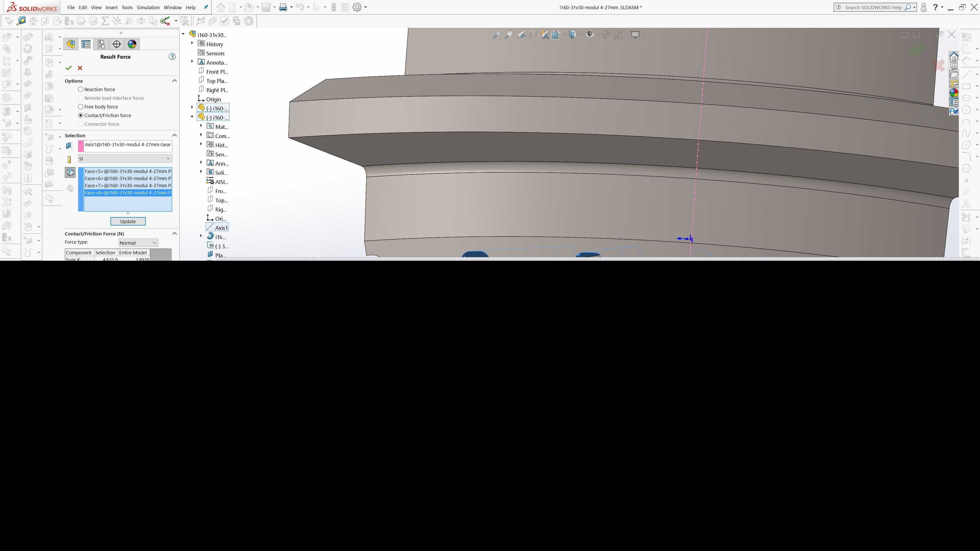Open the File menu

tap(71, 7)
